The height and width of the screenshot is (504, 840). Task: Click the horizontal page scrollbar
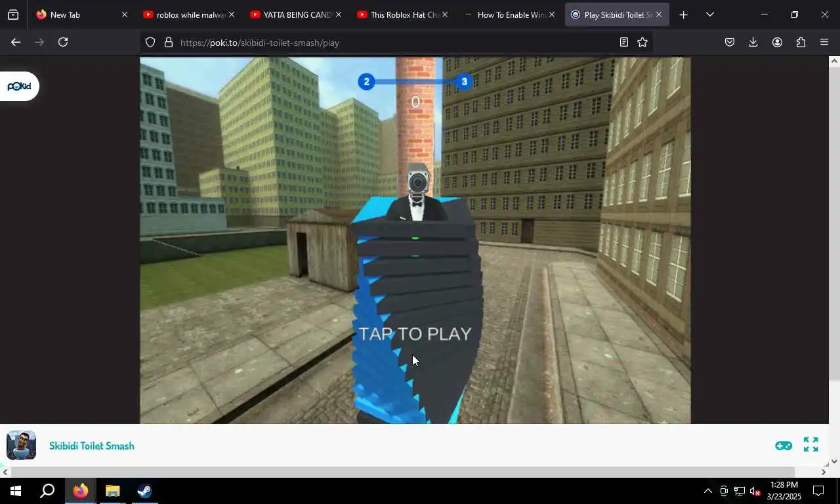tap(403, 472)
